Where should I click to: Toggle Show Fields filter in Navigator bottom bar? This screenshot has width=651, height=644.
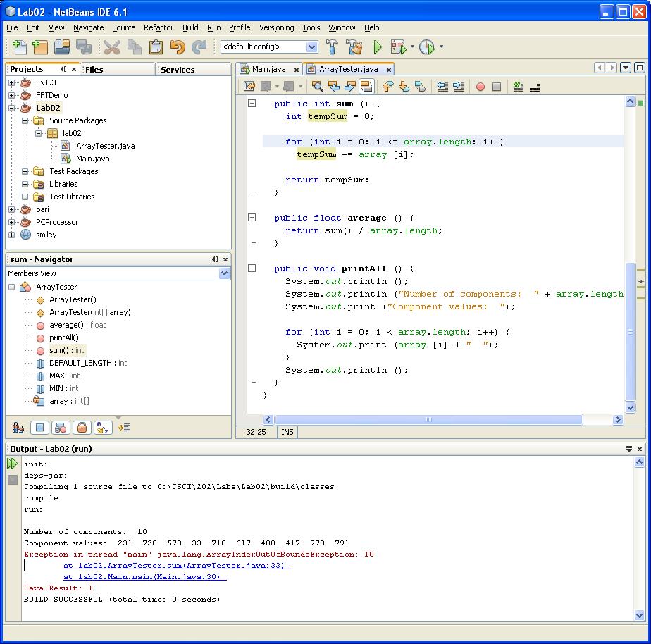(x=40, y=427)
